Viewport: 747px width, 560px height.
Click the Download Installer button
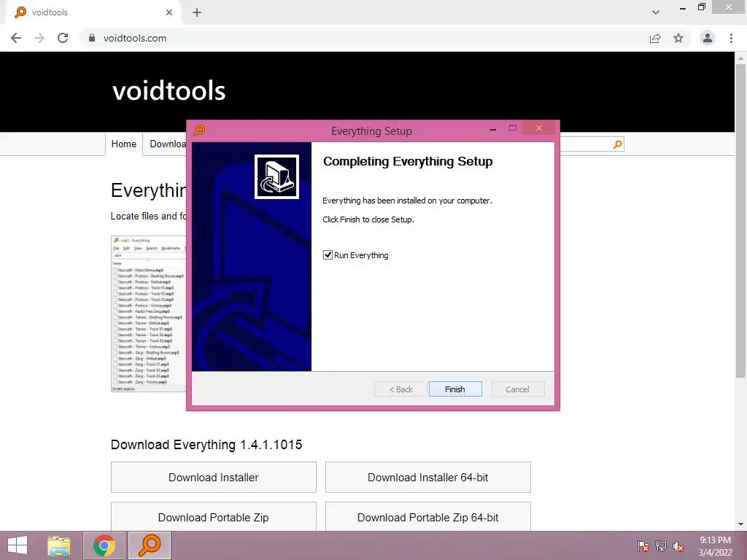214,477
